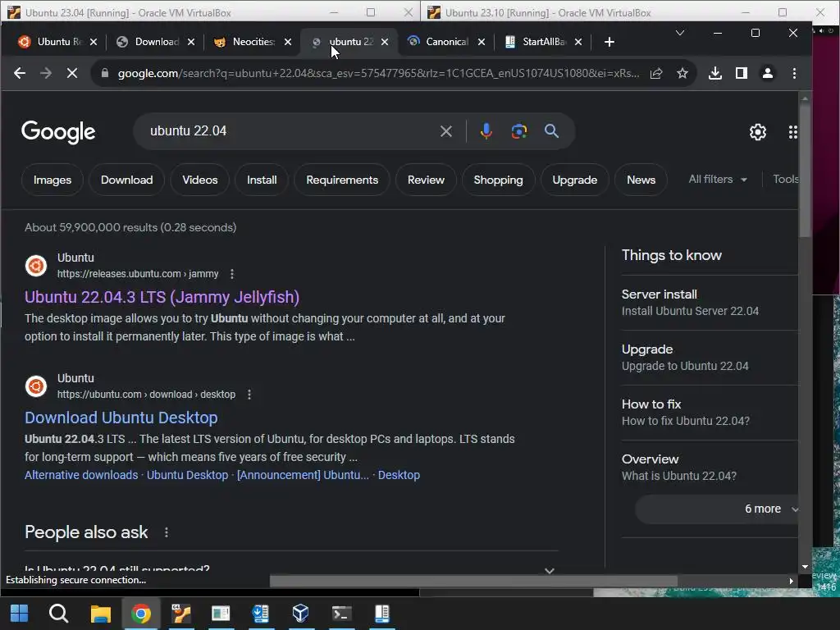
Task: Apply the Upgrade filter chip
Action: click(575, 180)
